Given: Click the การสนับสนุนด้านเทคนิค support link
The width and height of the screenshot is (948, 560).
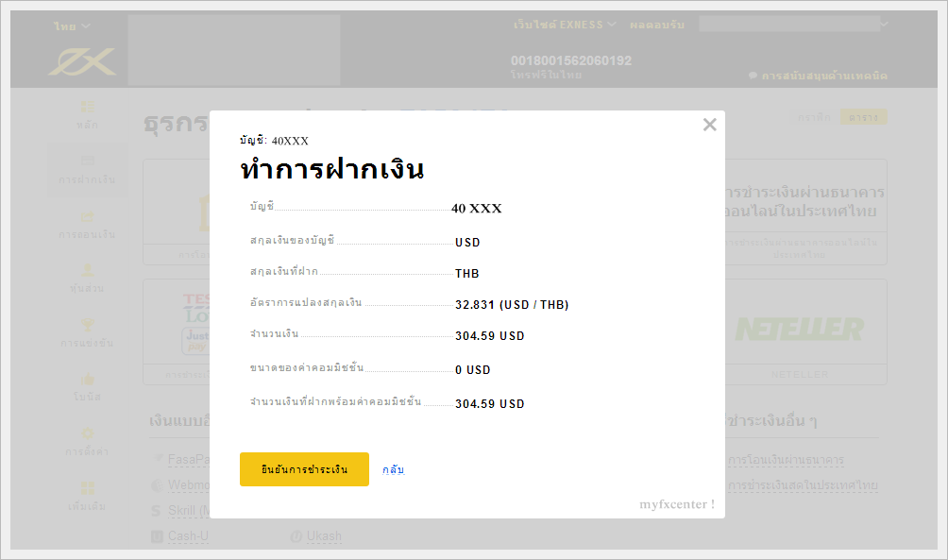Looking at the screenshot, I should pos(818,76).
